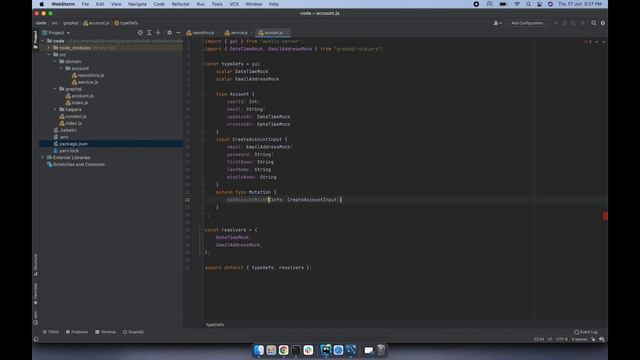Click the Spotlight search icon in menu bar
Viewport: 640px width, 360px height.
tap(529, 4)
